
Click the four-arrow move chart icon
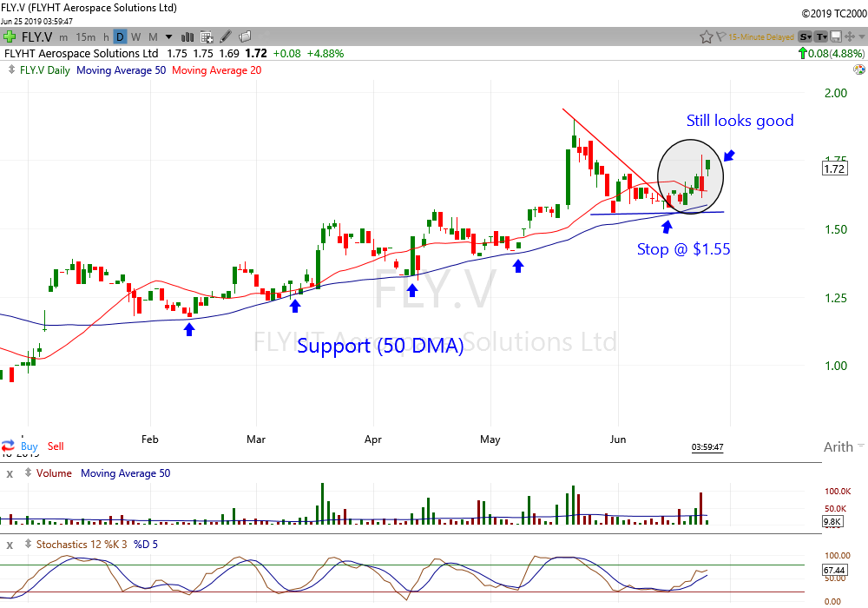tap(850, 37)
